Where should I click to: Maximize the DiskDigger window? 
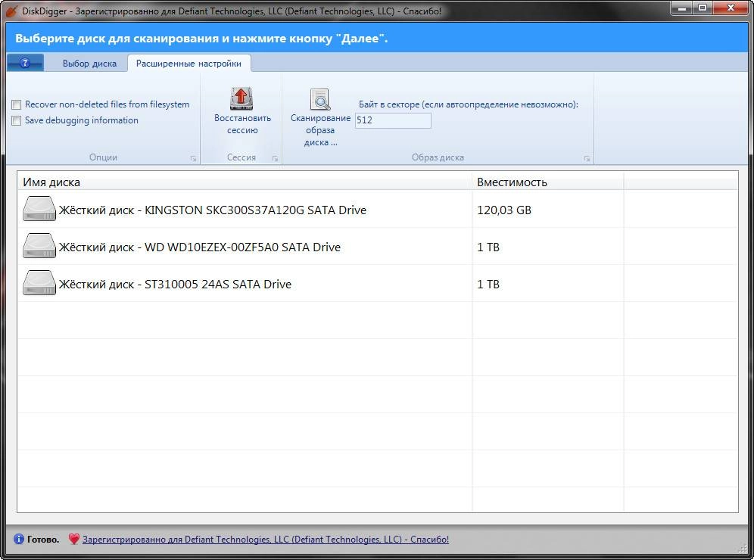click(703, 8)
